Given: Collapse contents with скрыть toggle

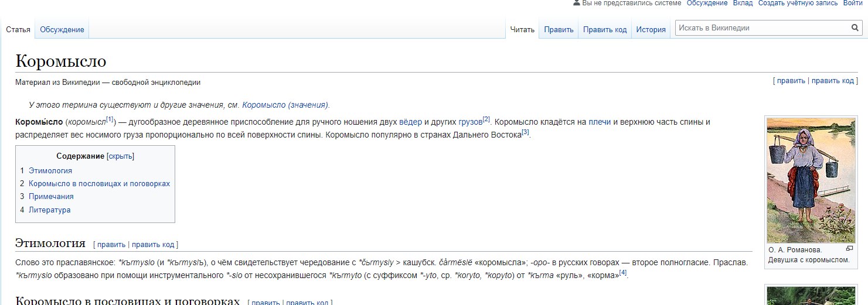Looking at the screenshot, I should click(120, 156).
